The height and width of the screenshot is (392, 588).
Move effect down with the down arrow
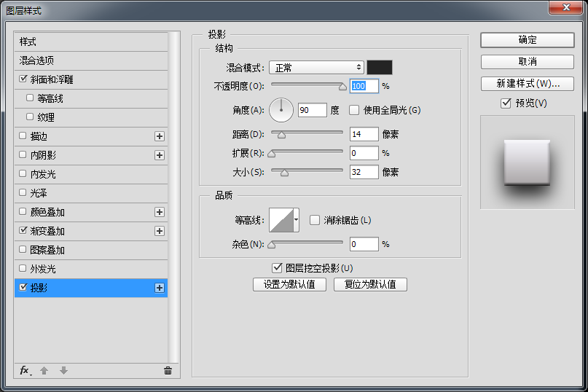click(63, 371)
